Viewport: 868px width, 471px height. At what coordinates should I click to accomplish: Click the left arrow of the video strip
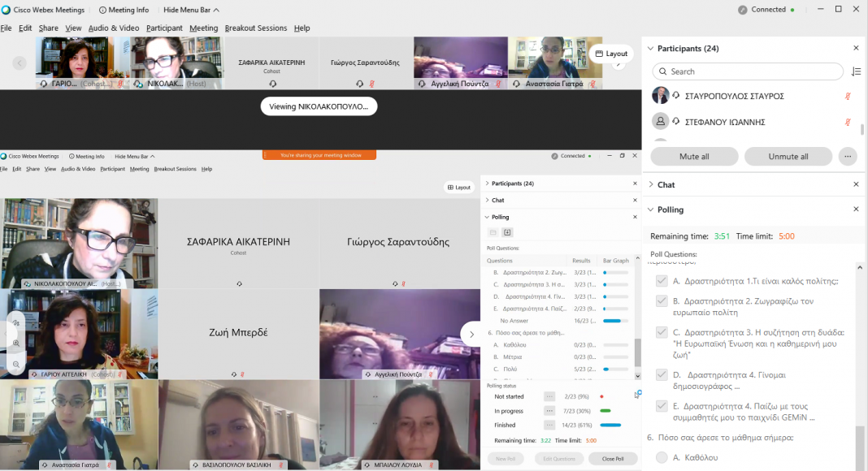point(20,63)
